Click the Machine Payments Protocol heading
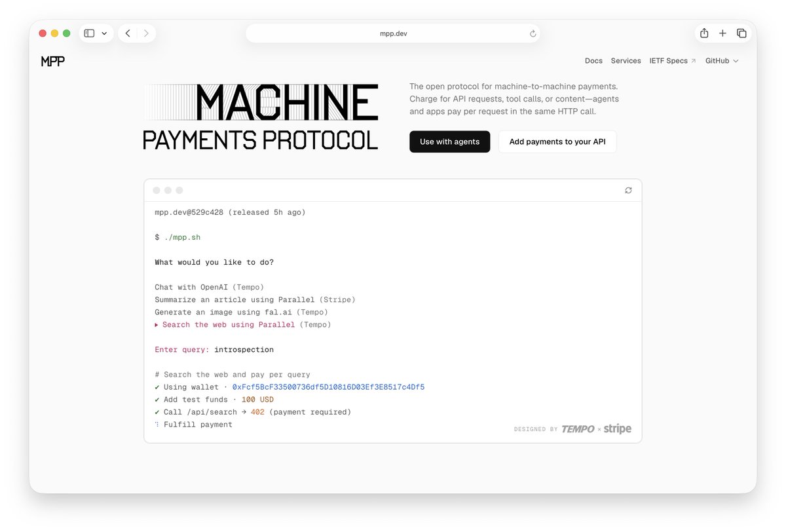Image resolution: width=786 pixels, height=532 pixels. pyautogui.click(x=261, y=117)
